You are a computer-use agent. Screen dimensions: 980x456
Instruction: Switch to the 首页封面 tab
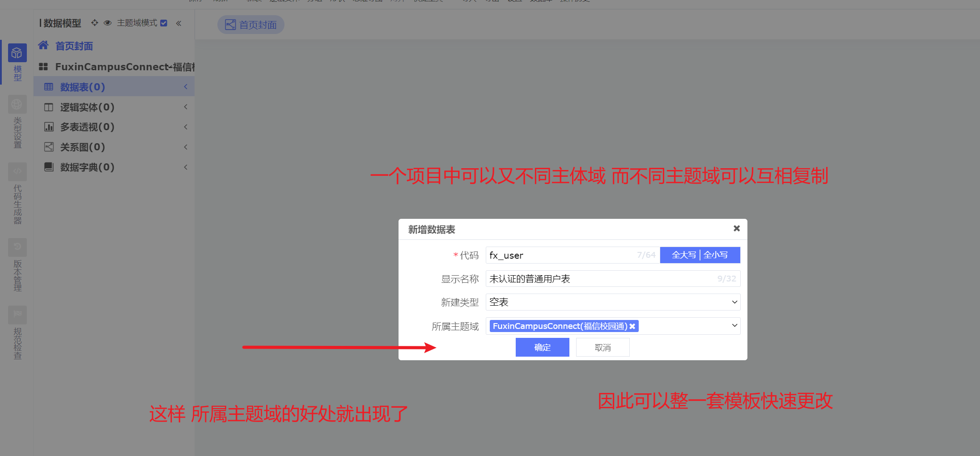[x=251, y=25]
